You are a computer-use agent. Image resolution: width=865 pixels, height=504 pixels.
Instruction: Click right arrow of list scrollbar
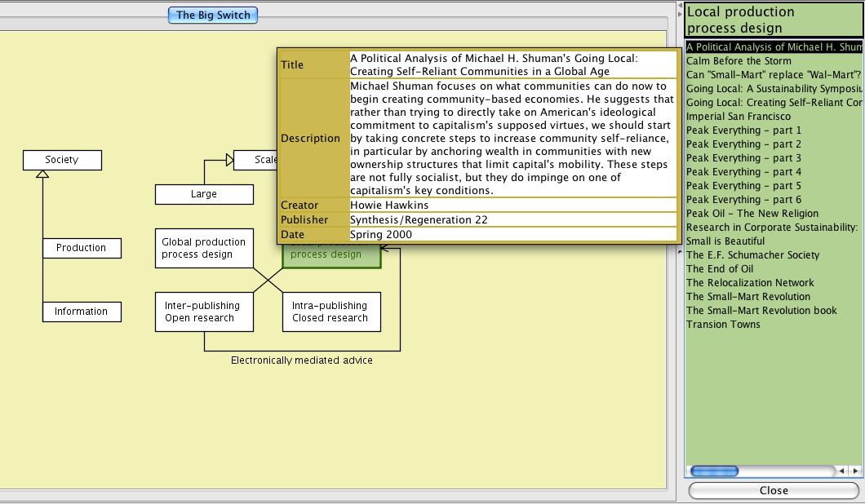tap(855, 471)
